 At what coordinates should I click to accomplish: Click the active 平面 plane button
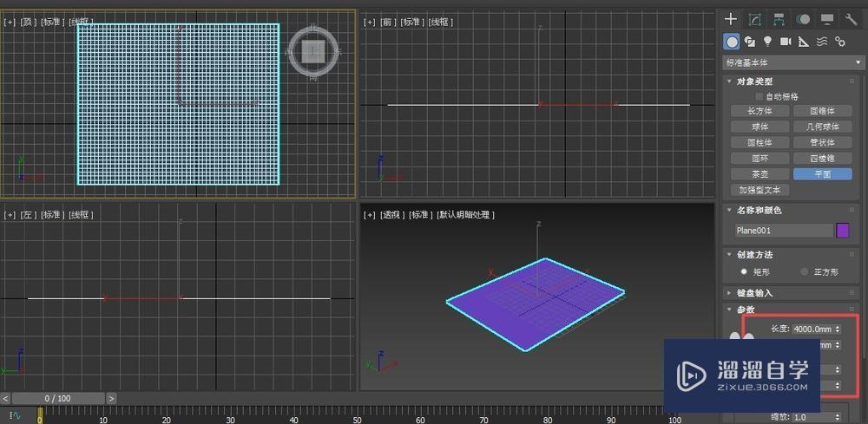(823, 174)
